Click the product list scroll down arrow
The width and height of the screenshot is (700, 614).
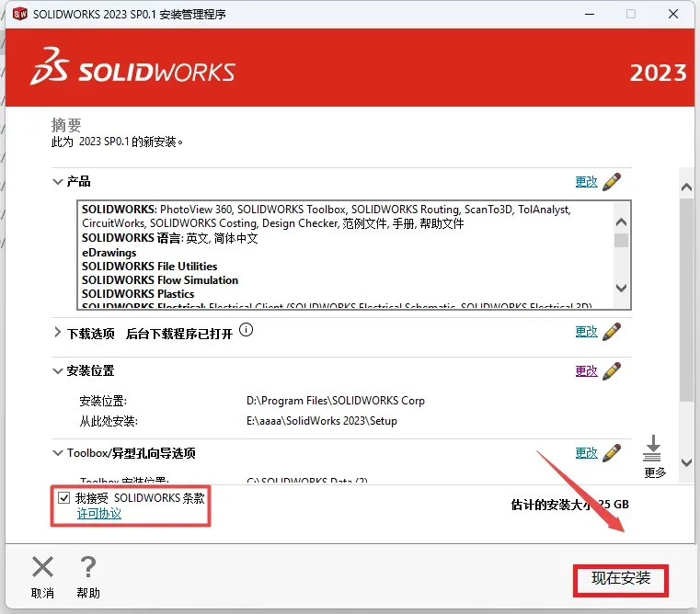tap(621, 288)
